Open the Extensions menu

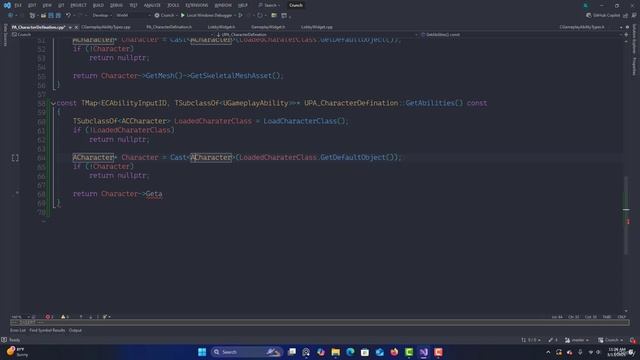(x=196, y=5)
